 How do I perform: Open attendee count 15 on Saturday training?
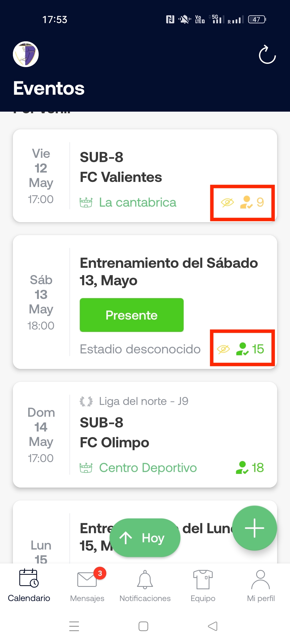[250, 349]
